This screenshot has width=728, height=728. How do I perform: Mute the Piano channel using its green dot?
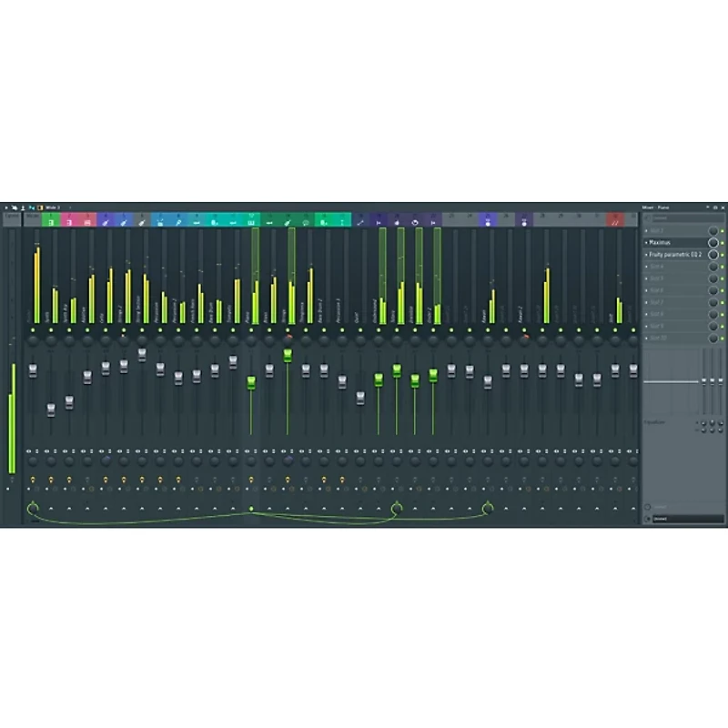[250, 328]
